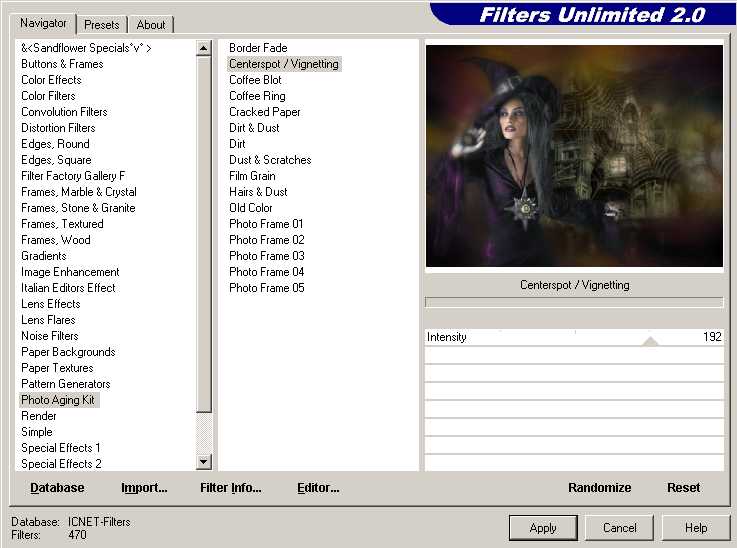Select Lens Effects category
737x548 pixels.
coord(51,304)
